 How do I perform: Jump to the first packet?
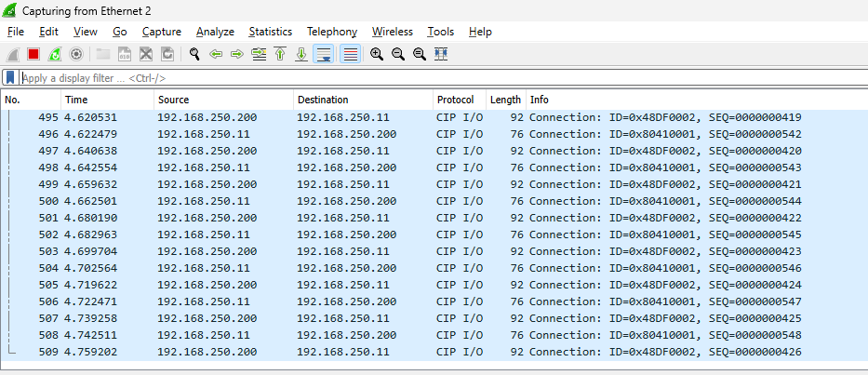280,54
